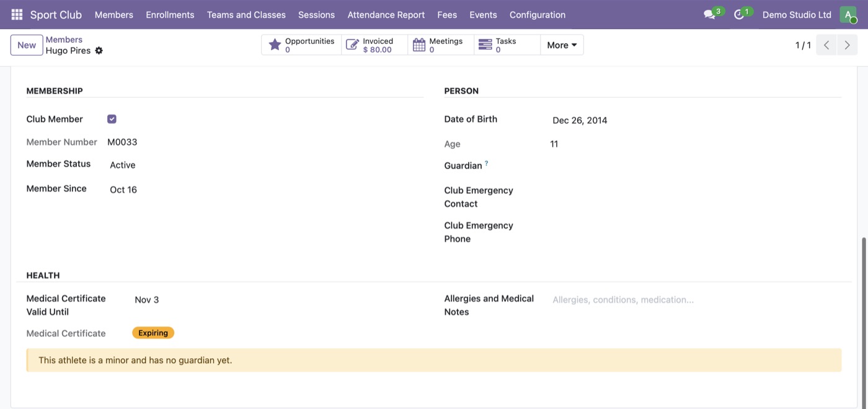
Task: Click the Opportunities star icon
Action: (275, 45)
